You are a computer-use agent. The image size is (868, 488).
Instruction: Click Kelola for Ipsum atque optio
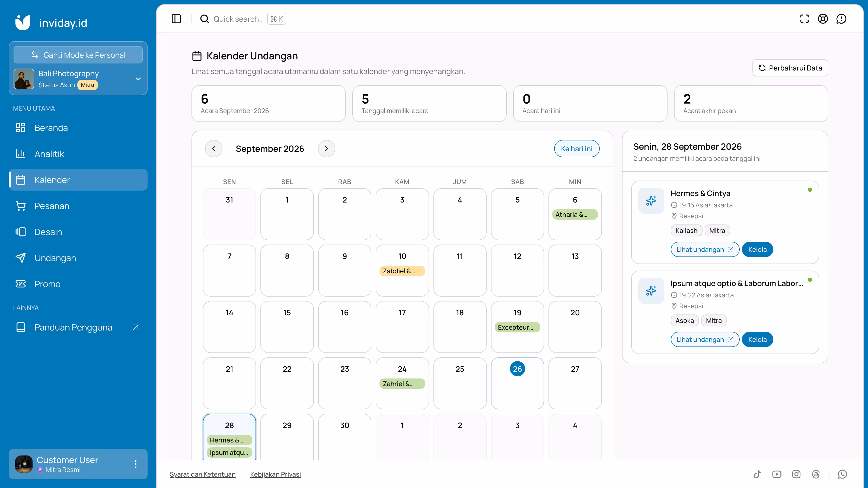coord(757,339)
